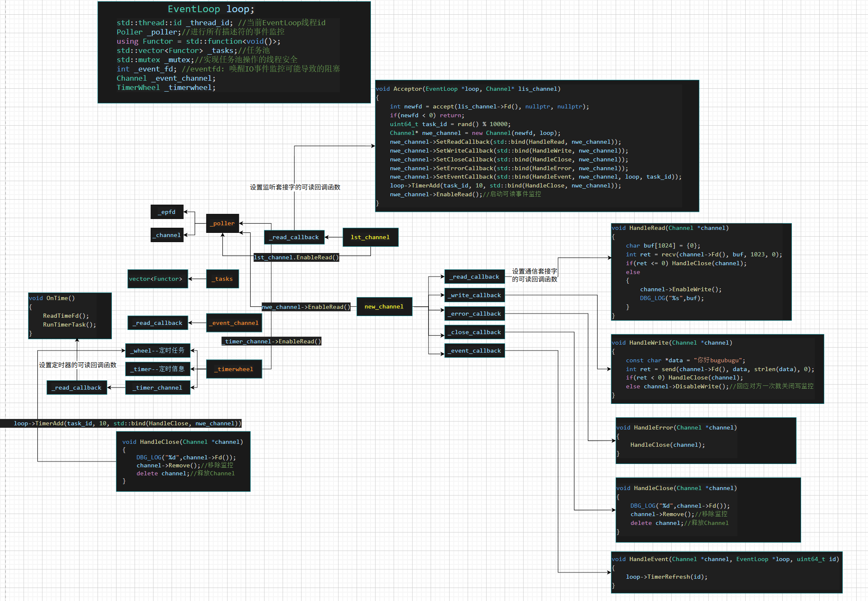Image resolution: width=868 pixels, height=601 pixels.
Task: Click the _timerwheel node box
Action: (234, 369)
